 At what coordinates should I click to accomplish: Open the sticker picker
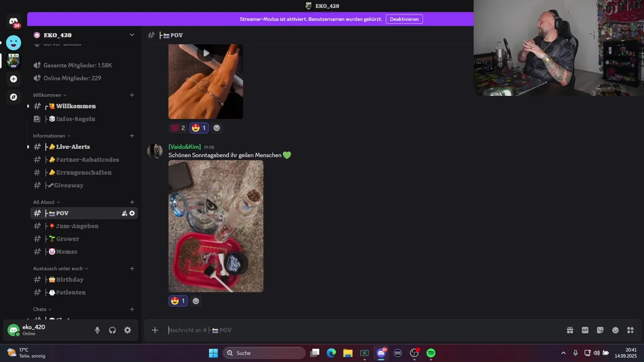(600, 330)
